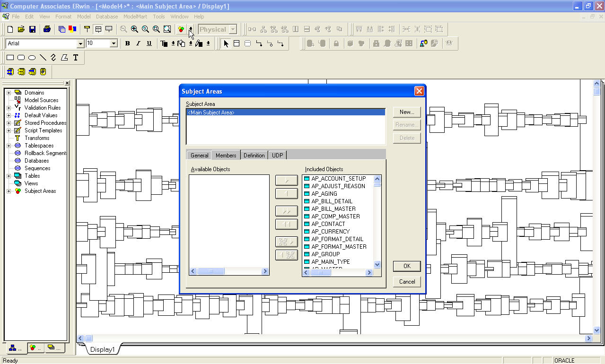The width and height of the screenshot is (605, 364).
Task: Select the Ellipse drawing tool
Action: pyautogui.click(x=31, y=57)
